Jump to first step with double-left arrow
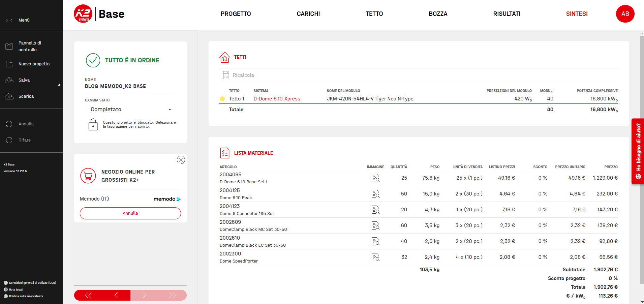Image resolution: width=644 pixels, height=304 pixels. click(x=88, y=295)
